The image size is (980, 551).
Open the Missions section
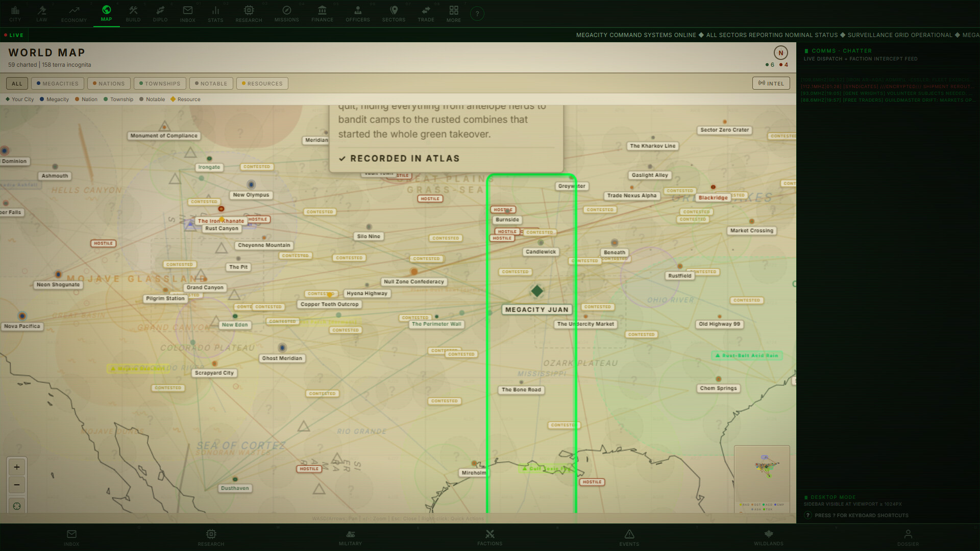[287, 14]
